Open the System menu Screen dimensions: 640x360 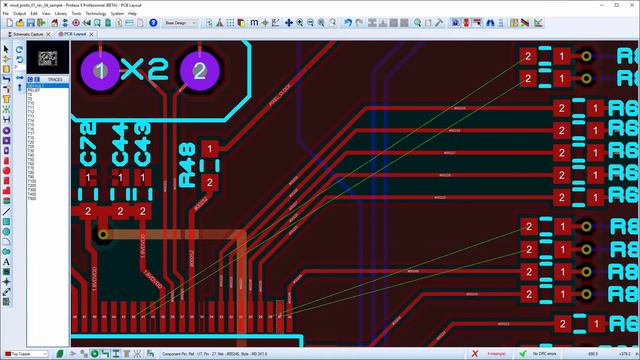(x=117, y=13)
